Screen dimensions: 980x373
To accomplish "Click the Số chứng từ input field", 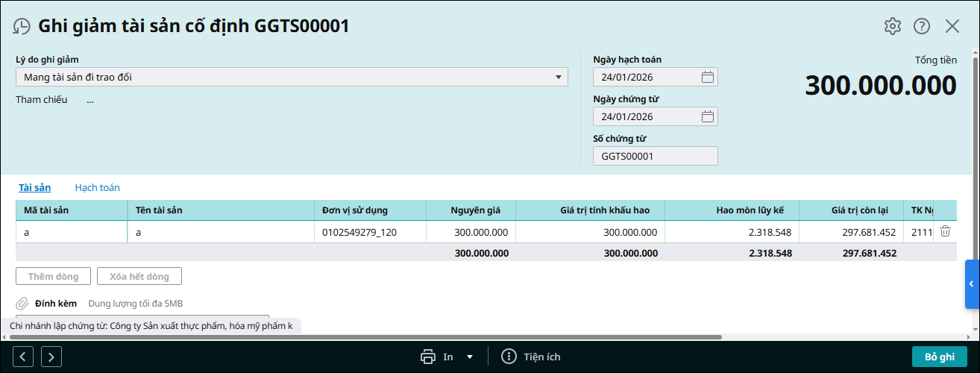I will click(x=655, y=156).
